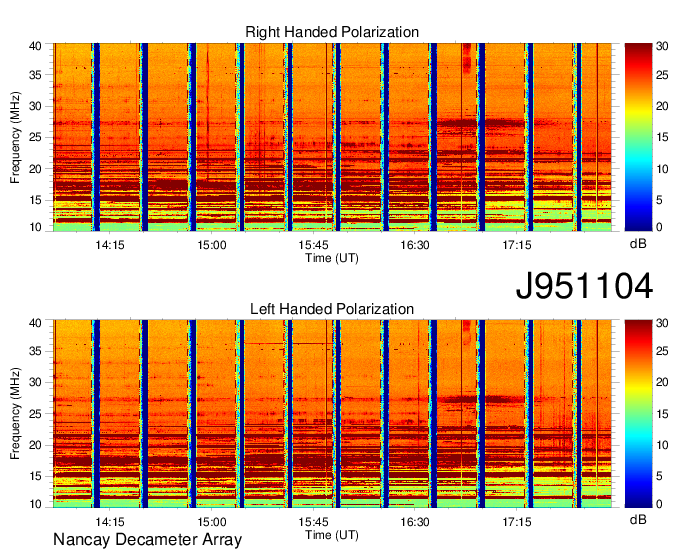Click the upper plot color bar
The width and height of the screenshot is (680, 552).
click(638, 137)
